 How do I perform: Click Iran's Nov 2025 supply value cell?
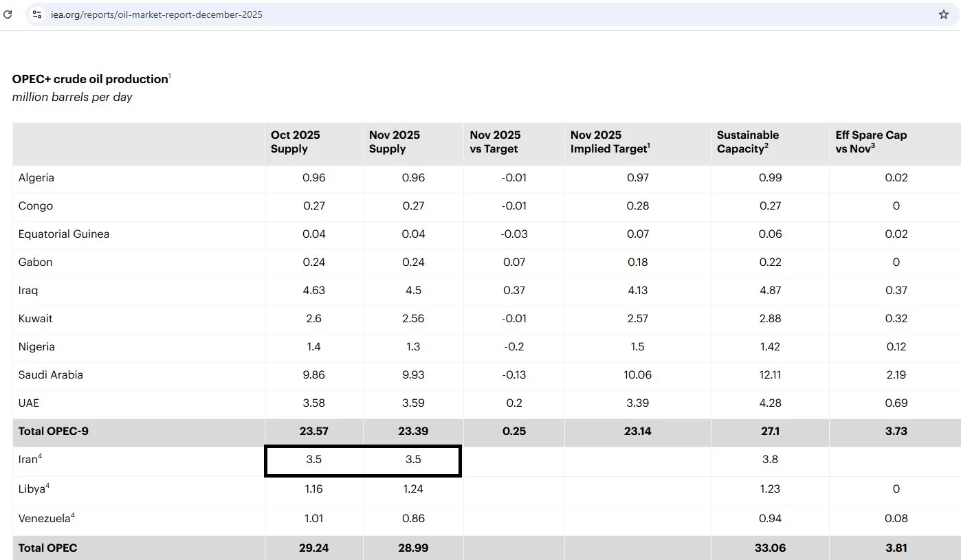tap(412, 460)
